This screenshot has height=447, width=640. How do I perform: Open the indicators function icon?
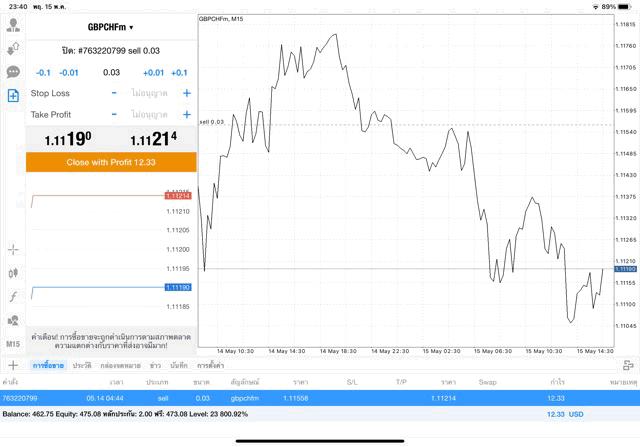(x=13, y=297)
